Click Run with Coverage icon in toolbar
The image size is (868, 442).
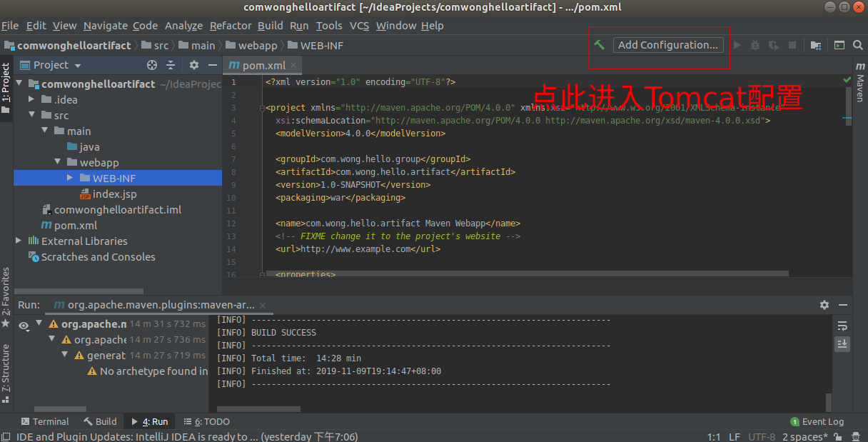click(774, 45)
